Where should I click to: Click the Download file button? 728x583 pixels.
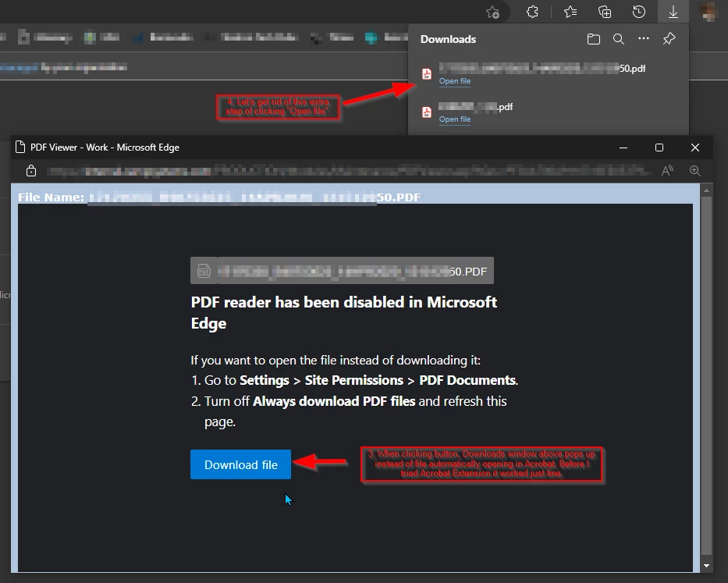point(240,464)
